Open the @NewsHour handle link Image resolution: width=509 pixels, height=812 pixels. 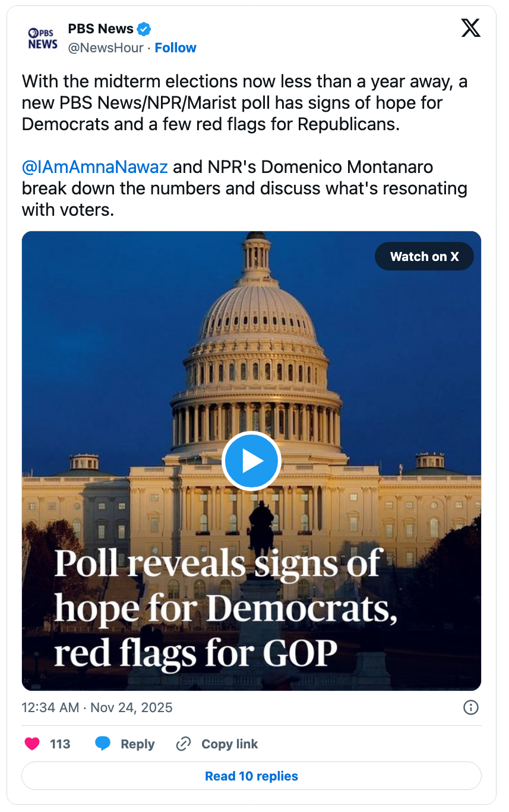click(106, 48)
